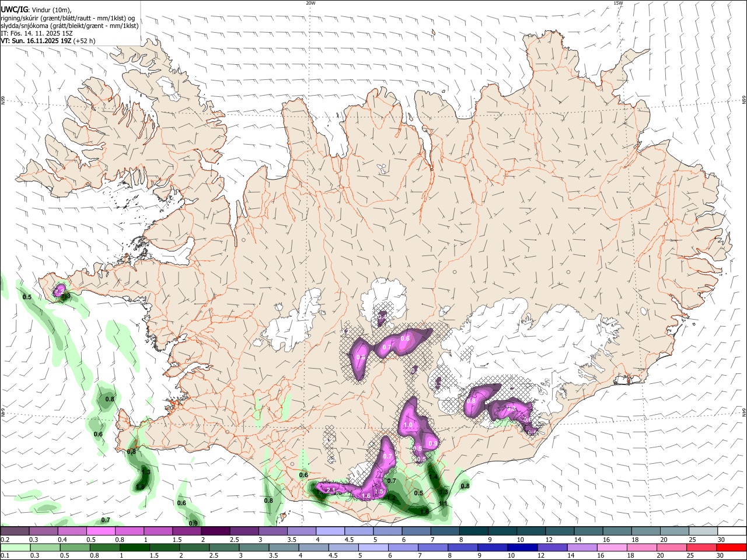The width and height of the screenshot is (747, 560).
Task: Select the '1.6' value in the magenta snow band
Action: (366, 496)
